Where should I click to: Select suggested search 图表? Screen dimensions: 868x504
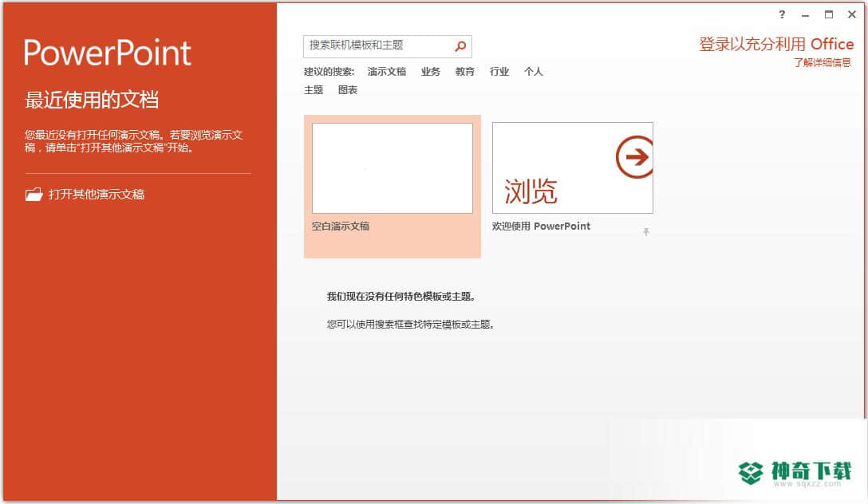click(348, 89)
